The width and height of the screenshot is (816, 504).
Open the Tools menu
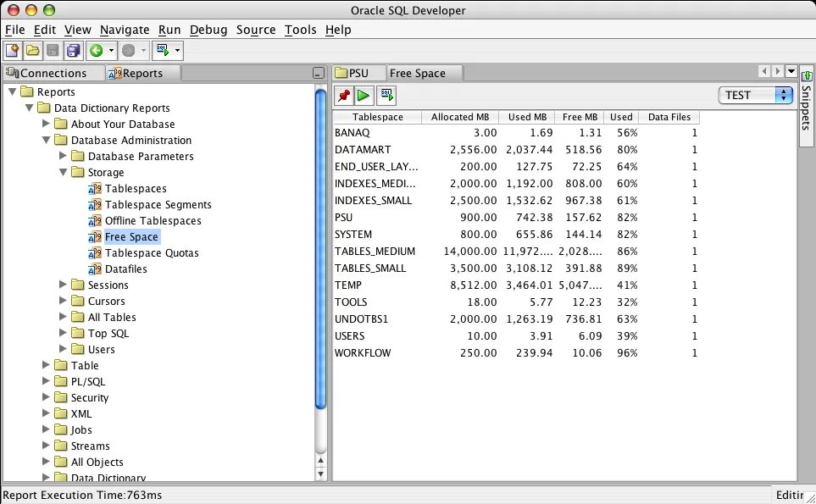click(x=300, y=30)
